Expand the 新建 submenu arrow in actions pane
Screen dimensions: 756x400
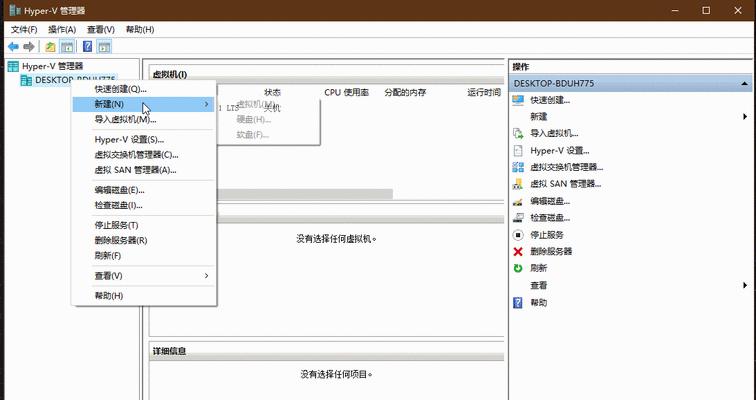745,117
